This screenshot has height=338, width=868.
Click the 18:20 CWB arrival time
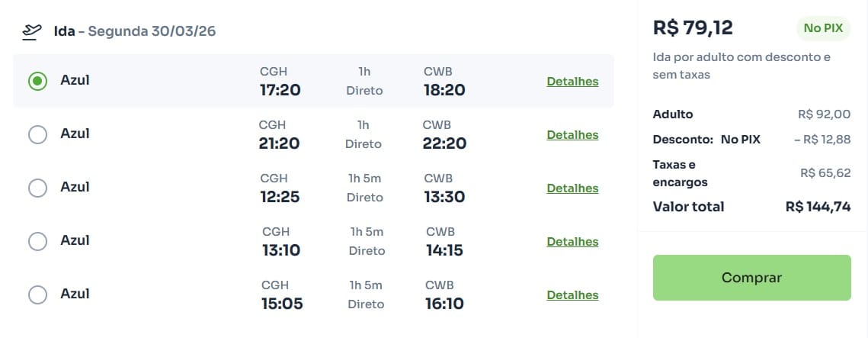(444, 90)
